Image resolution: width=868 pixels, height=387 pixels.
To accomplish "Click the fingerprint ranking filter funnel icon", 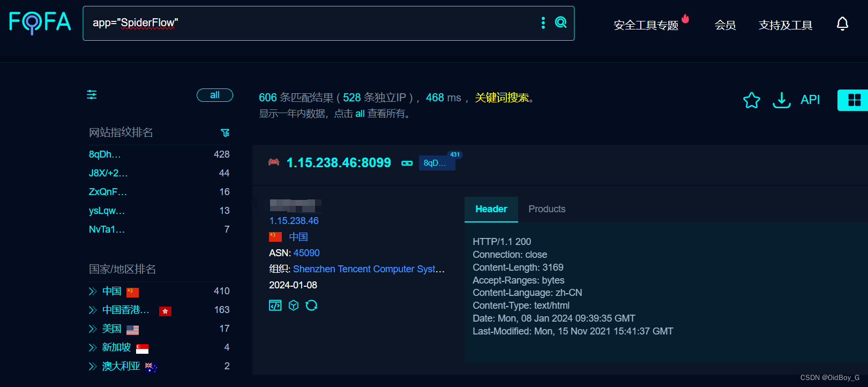I will coord(225,132).
